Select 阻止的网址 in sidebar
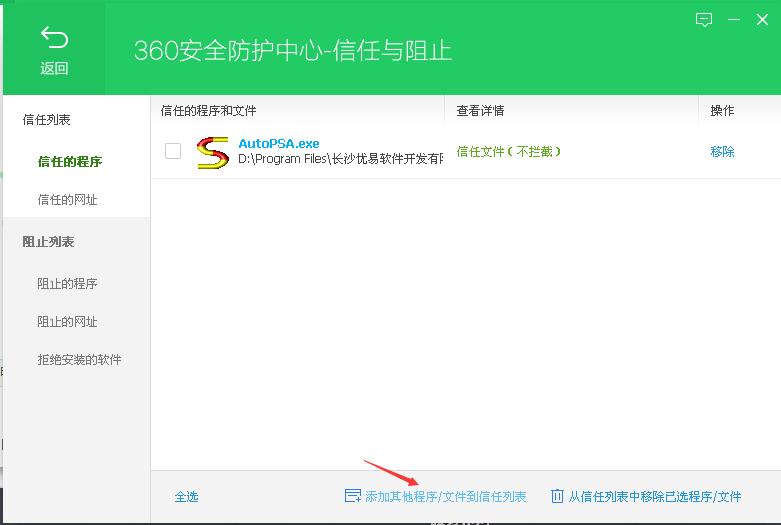This screenshot has height=525, width=781. (x=68, y=321)
